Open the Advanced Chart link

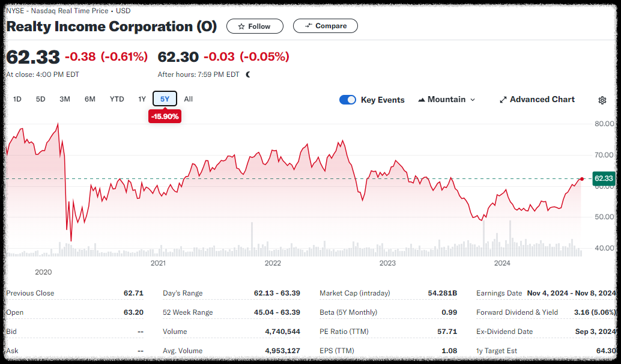pos(537,100)
